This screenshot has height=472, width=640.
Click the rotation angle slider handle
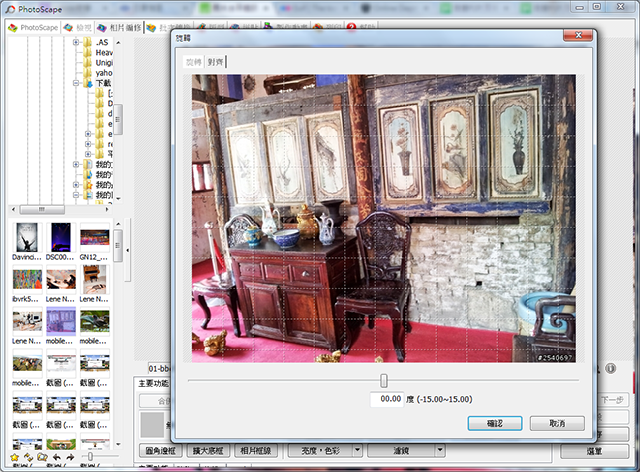pyautogui.click(x=384, y=379)
